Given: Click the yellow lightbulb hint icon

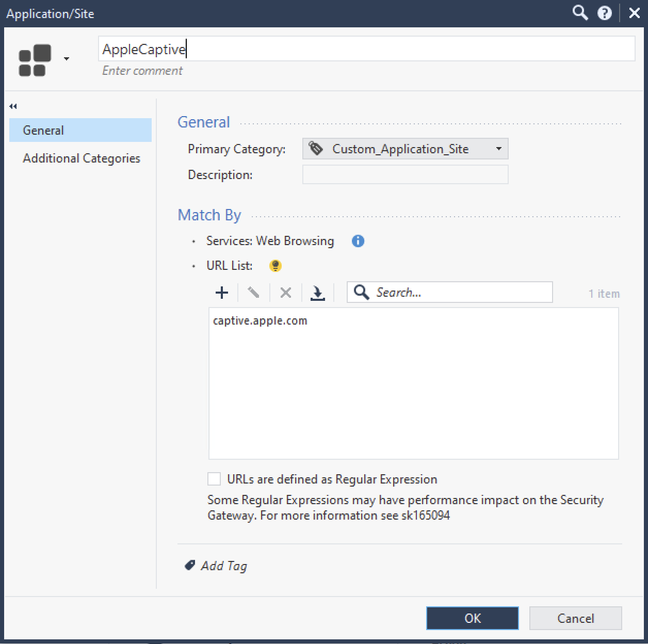Looking at the screenshot, I should pos(276,266).
